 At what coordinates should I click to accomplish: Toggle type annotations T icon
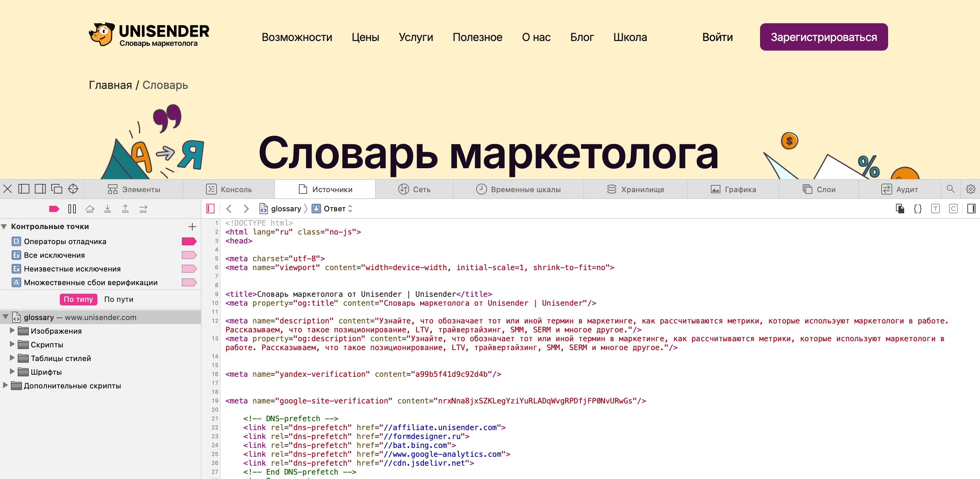click(936, 209)
